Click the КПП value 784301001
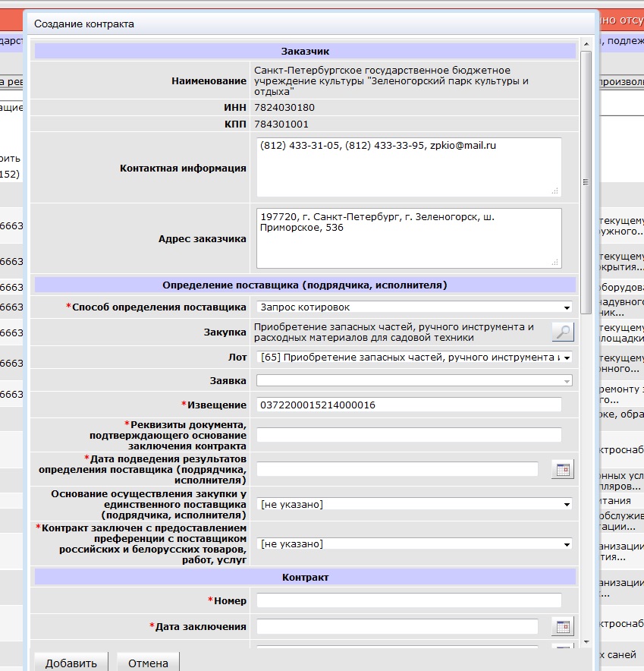 tap(281, 124)
